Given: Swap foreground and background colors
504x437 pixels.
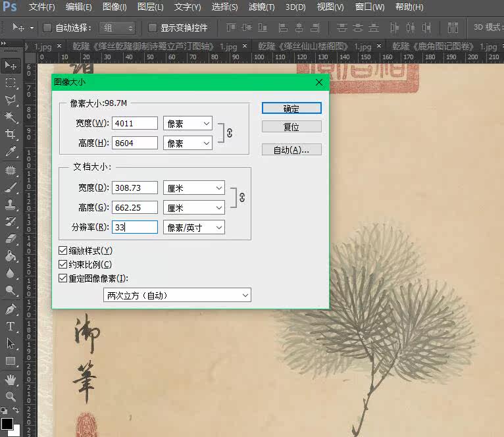Looking at the screenshot, I should (16, 409).
